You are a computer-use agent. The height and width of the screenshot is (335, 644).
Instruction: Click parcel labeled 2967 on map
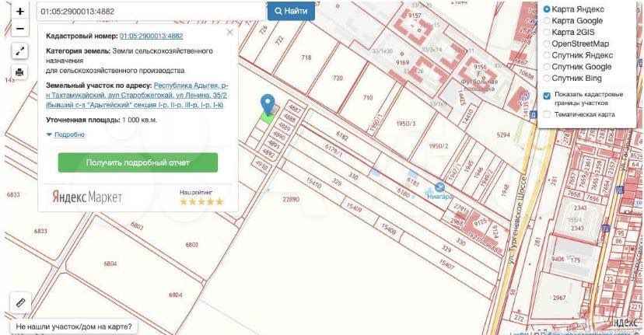coord(559,298)
